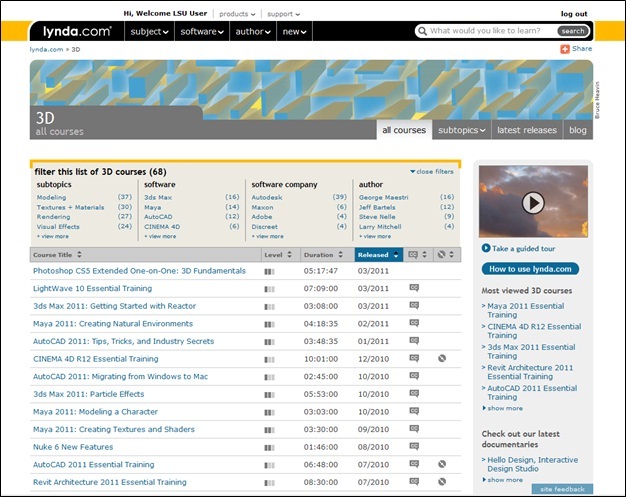Open site feedback button
Viewport: 628px width, 498px height.
pyautogui.click(x=562, y=489)
